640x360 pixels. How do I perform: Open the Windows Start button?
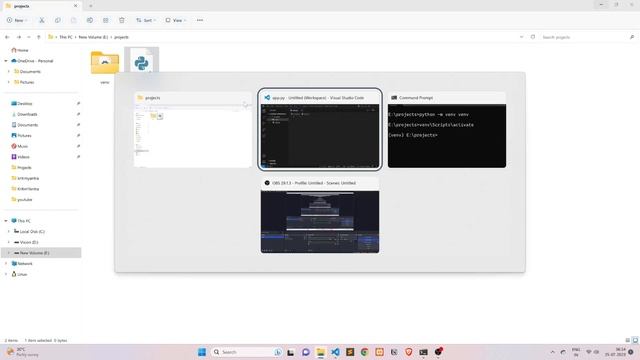[x=202, y=352]
